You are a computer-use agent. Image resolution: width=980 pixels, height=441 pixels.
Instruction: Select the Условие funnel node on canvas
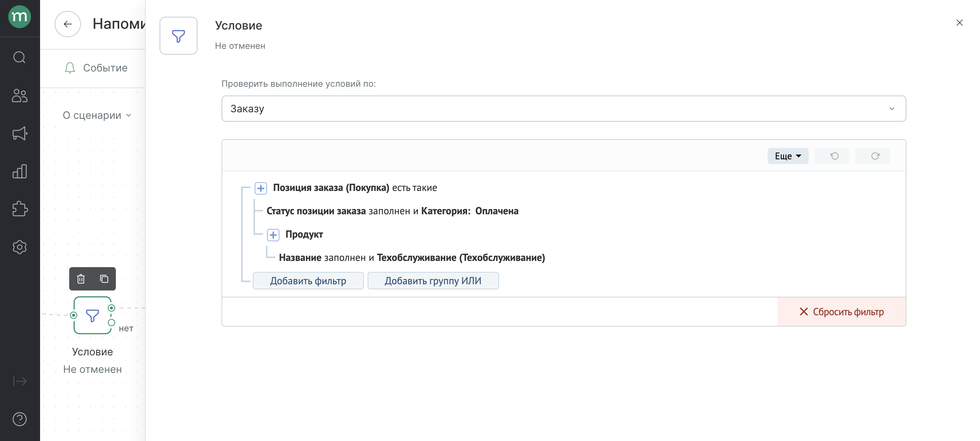pyautogui.click(x=92, y=315)
